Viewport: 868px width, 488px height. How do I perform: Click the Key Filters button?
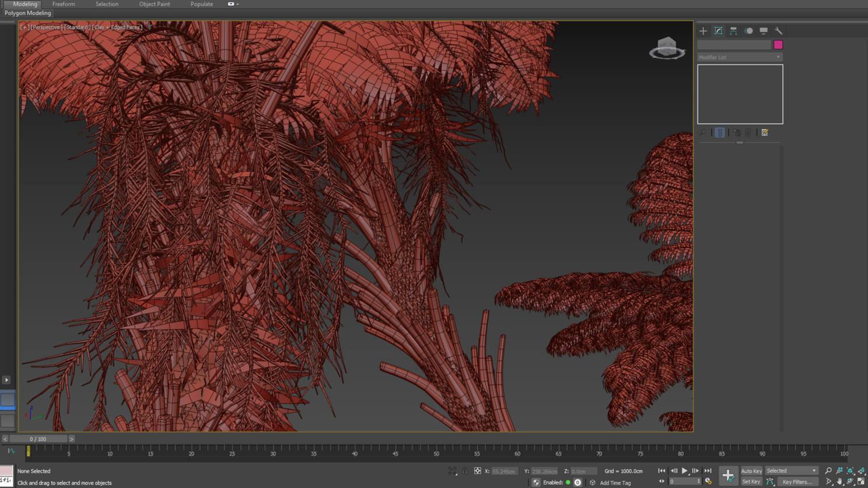(x=797, y=482)
